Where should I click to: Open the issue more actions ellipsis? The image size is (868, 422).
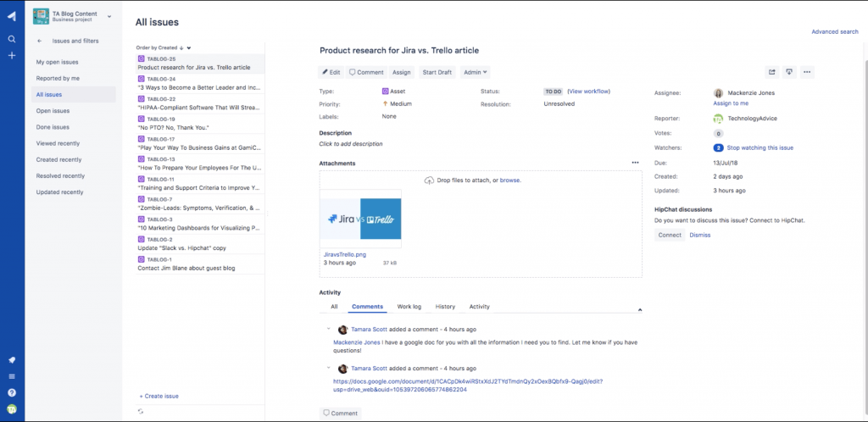click(x=807, y=72)
